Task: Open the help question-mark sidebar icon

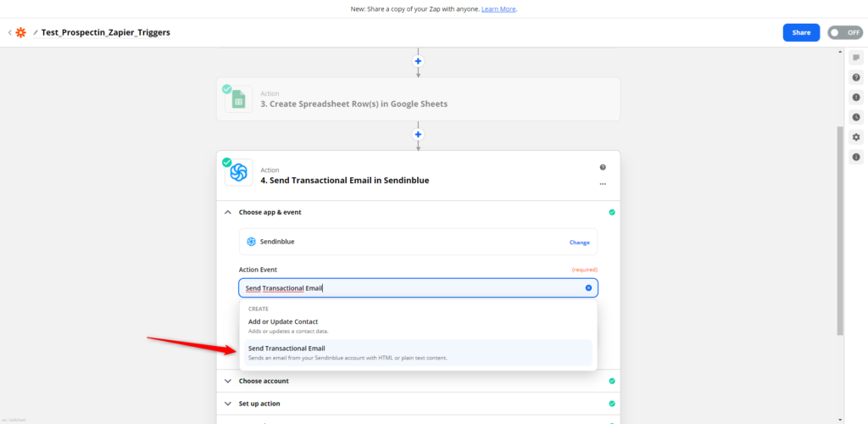Action: pos(856,77)
